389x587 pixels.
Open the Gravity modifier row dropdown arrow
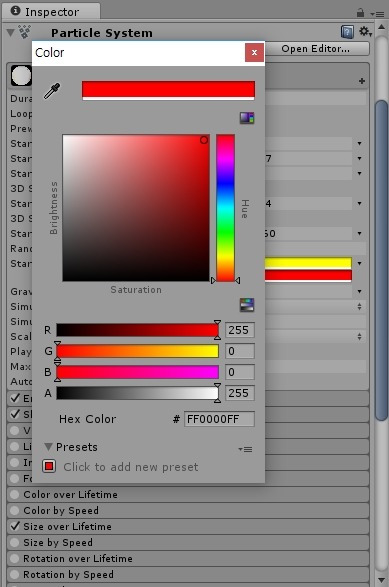pos(359,291)
